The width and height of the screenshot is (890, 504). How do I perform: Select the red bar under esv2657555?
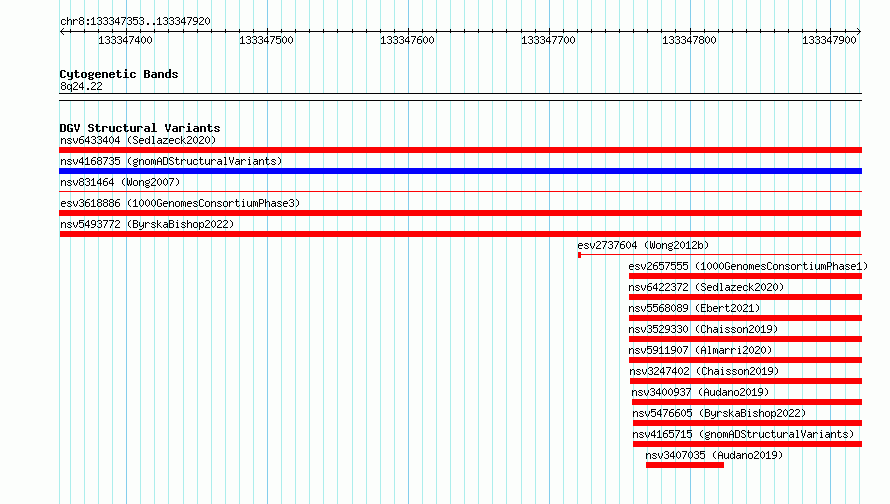[745, 276]
